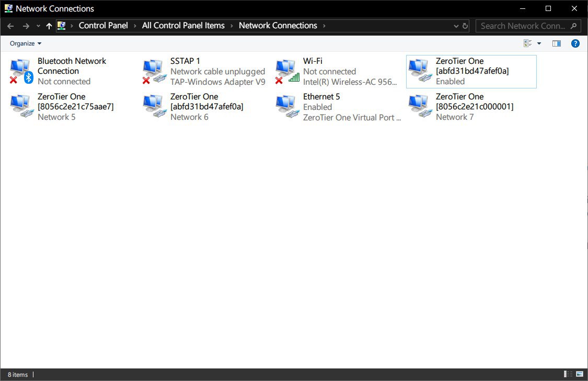
Task: Click the 'TAP-Windows Adapter V9' text
Action: (x=217, y=82)
